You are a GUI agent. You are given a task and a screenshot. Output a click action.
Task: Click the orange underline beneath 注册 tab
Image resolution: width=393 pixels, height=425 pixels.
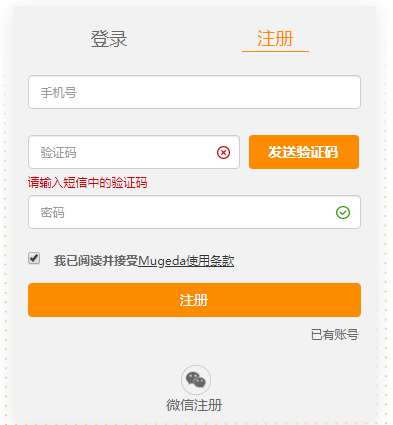click(275, 51)
